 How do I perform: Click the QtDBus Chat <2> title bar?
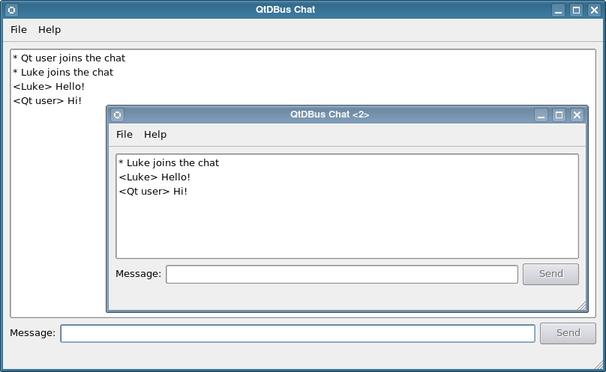click(329, 115)
